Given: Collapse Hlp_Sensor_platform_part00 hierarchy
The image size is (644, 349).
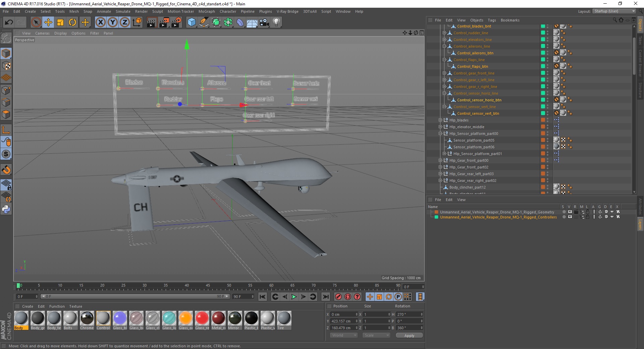Looking at the screenshot, I should (x=440, y=134).
